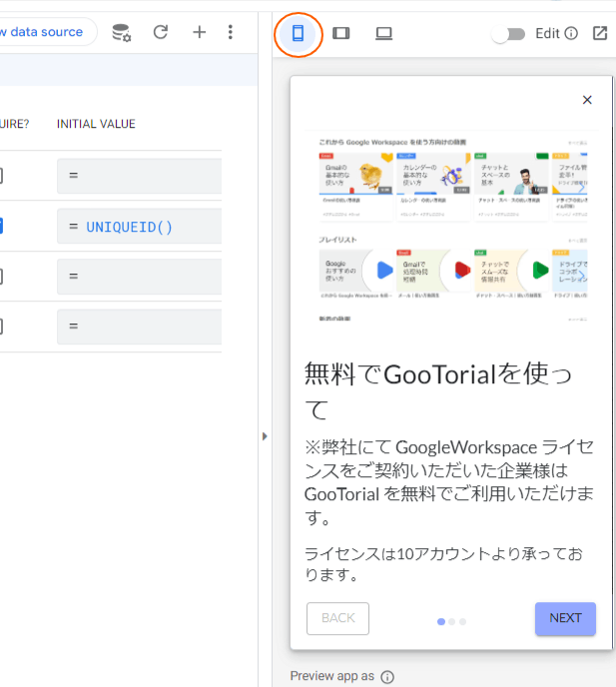The image size is (616, 687).
Task: Click the calendar basics video thumbnail
Action: (x=433, y=174)
